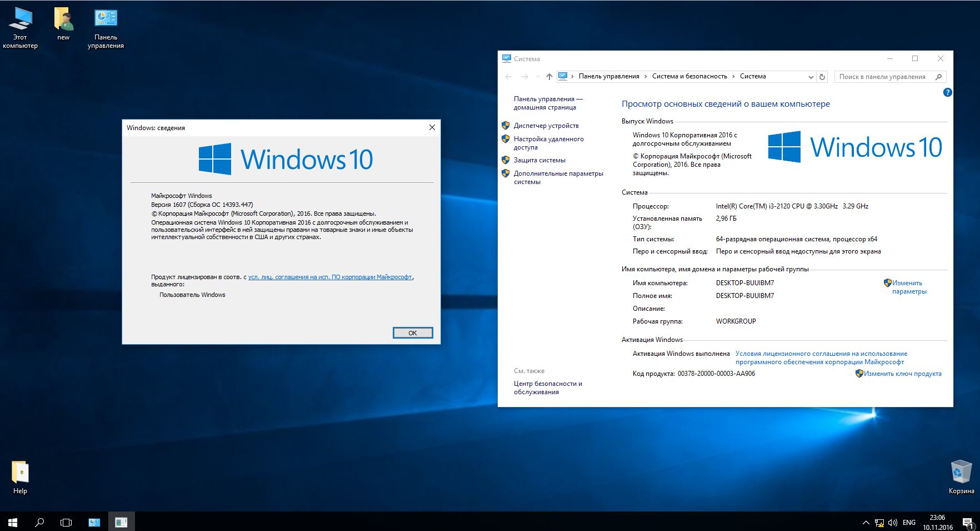Switch to the winver taskbar app icon

click(x=121, y=522)
